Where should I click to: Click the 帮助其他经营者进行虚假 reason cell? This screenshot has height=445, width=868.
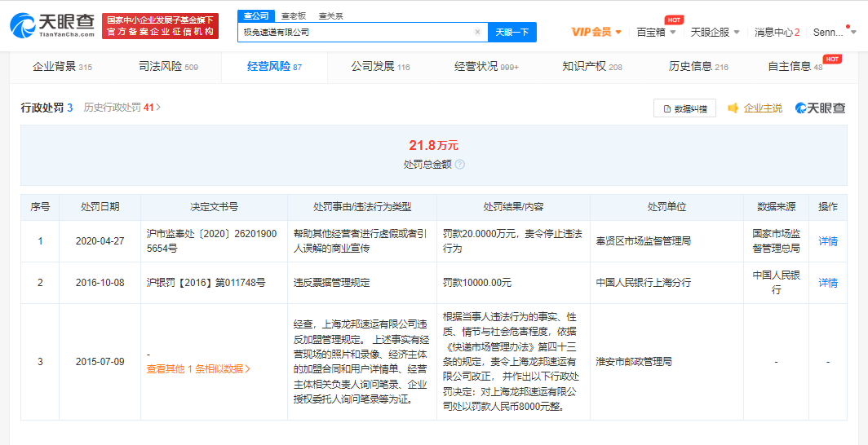pyautogui.click(x=361, y=241)
